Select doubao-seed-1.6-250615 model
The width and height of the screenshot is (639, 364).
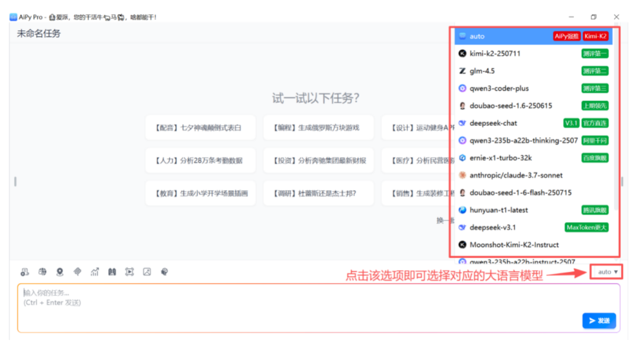point(534,106)
